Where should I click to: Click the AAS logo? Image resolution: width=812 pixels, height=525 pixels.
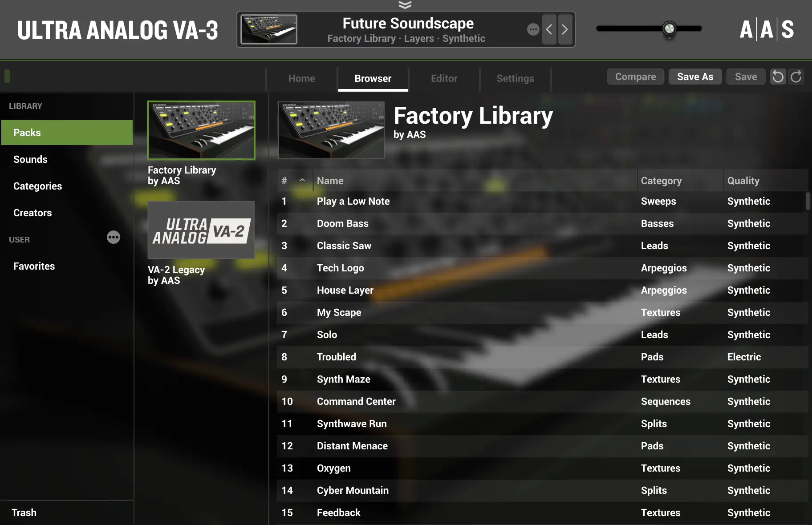767,29
